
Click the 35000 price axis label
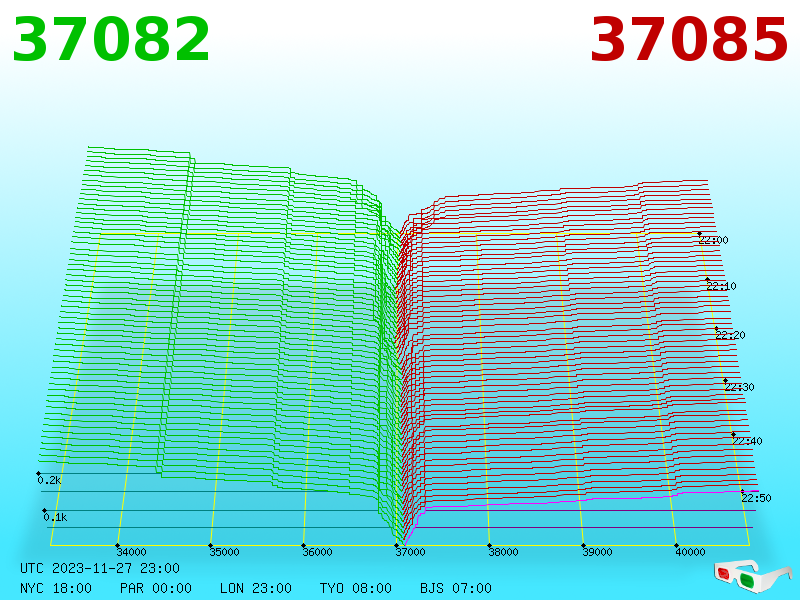click(224, 552)
